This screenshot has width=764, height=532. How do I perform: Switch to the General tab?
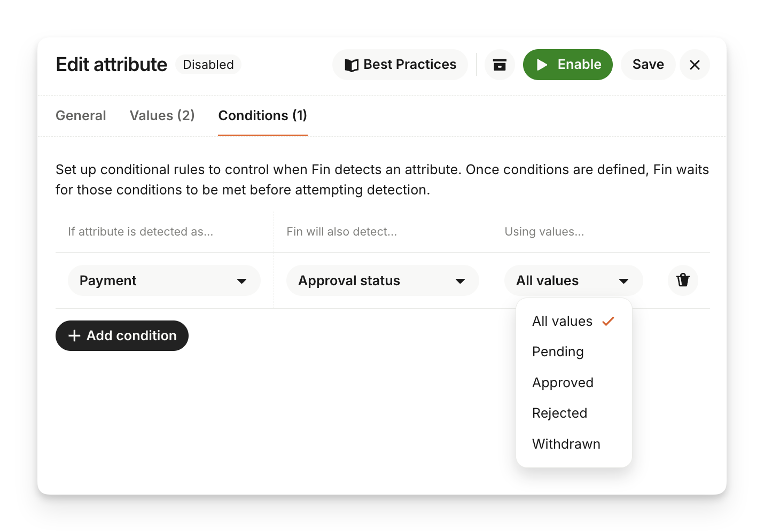click(x=81, y=115)
